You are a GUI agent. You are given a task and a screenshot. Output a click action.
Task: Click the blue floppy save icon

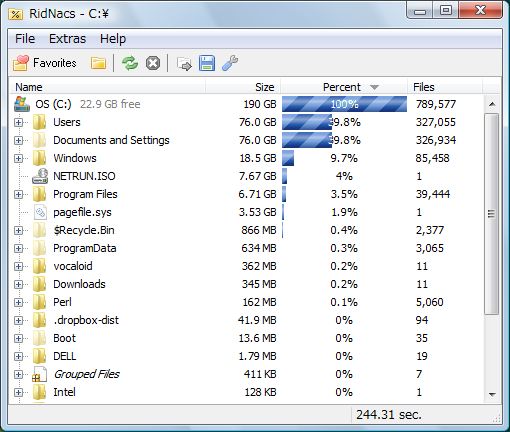[x=207, y=63]
